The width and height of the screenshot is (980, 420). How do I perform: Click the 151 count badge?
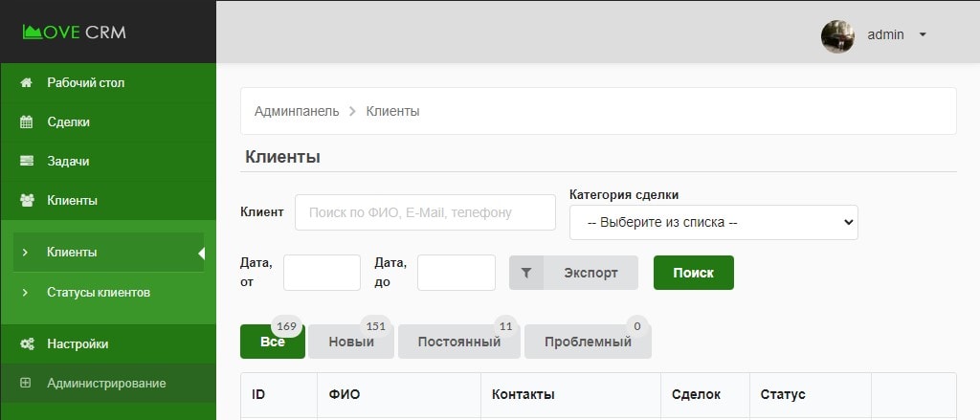coord(375,326)
